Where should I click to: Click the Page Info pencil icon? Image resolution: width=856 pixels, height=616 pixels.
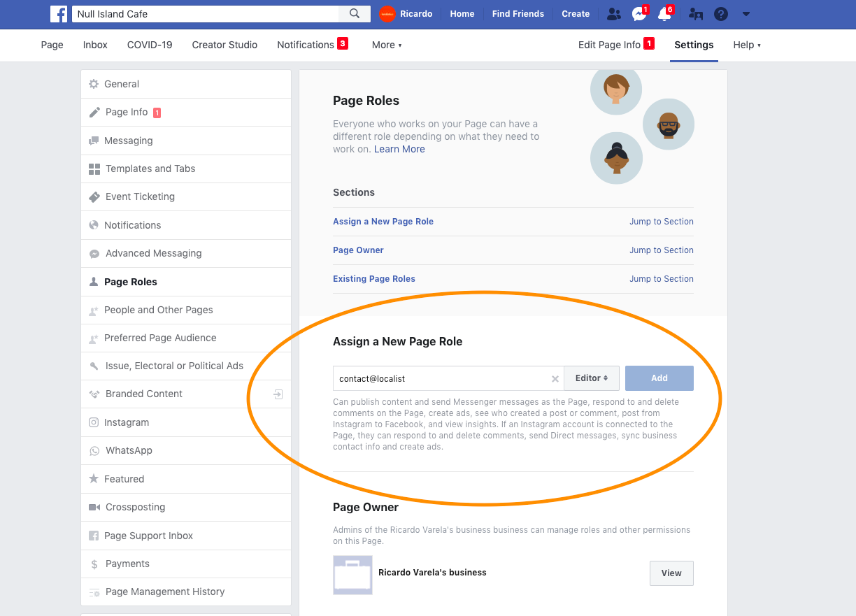pyautogui.click(x=94, y=112)
